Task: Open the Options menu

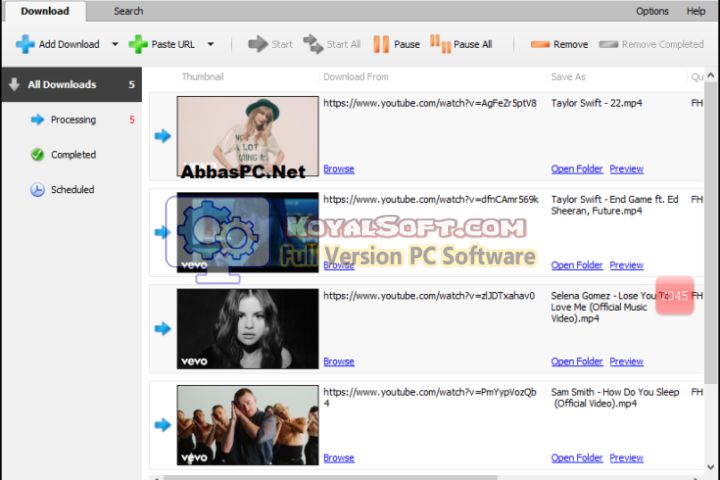Action: tap(652, 11)
